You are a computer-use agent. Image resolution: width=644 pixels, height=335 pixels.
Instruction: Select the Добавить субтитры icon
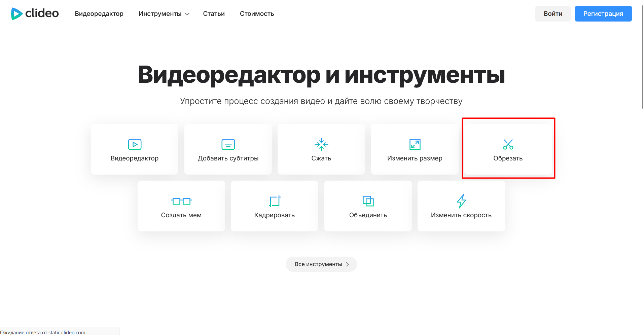pyautogui.click(x=228, y=144)
